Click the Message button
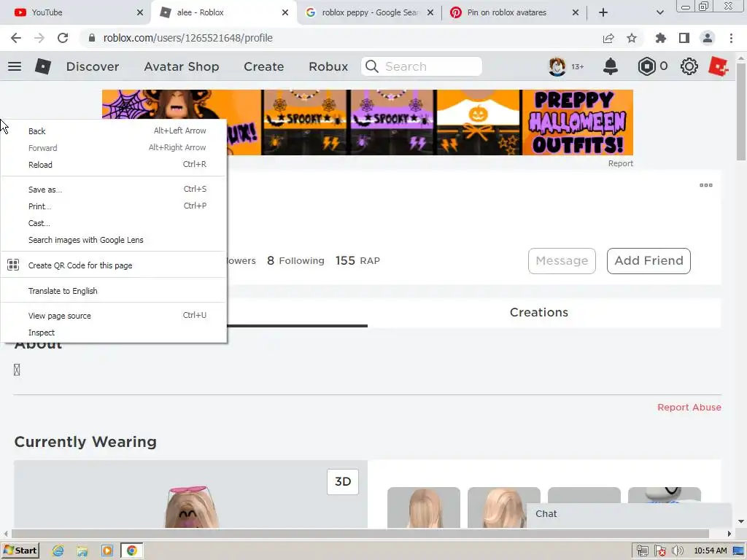Image resolution: width=747 pixels, height=560 pixels. coord(562,261)
